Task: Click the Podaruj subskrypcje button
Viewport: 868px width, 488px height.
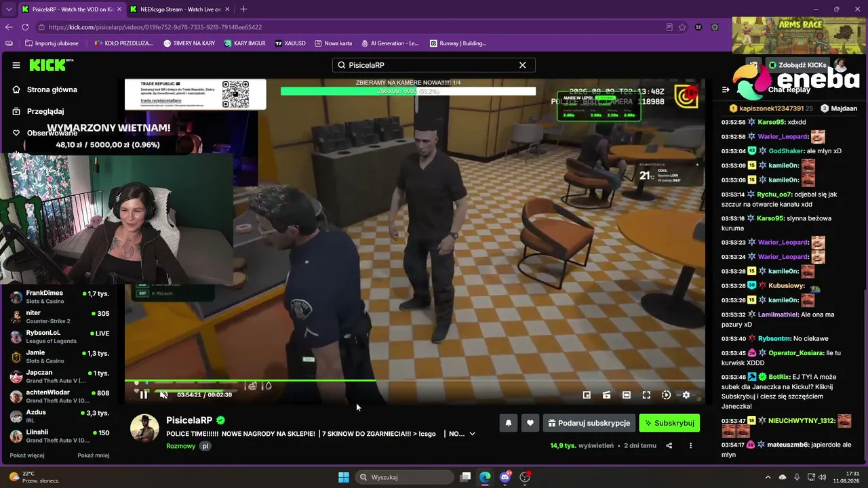Action: 589,423
